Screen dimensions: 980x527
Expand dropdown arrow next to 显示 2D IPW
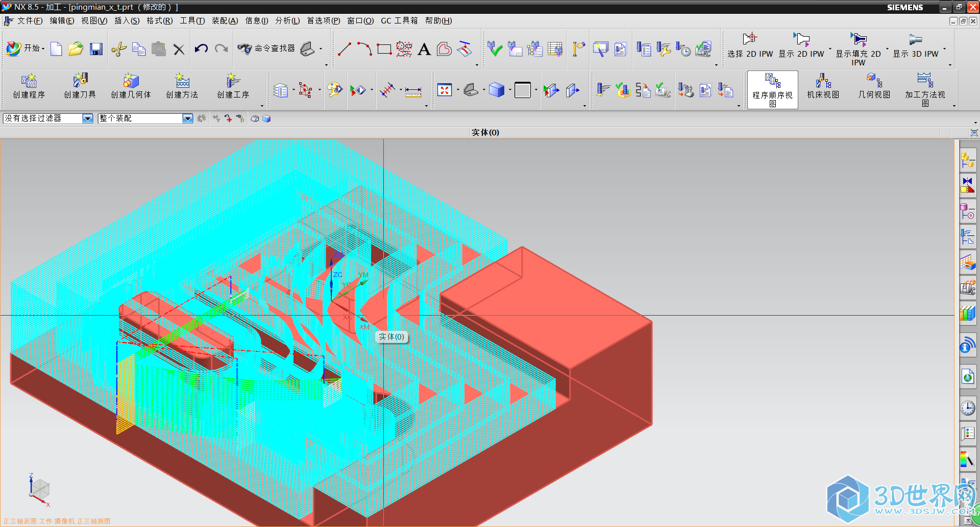point(830,49)
